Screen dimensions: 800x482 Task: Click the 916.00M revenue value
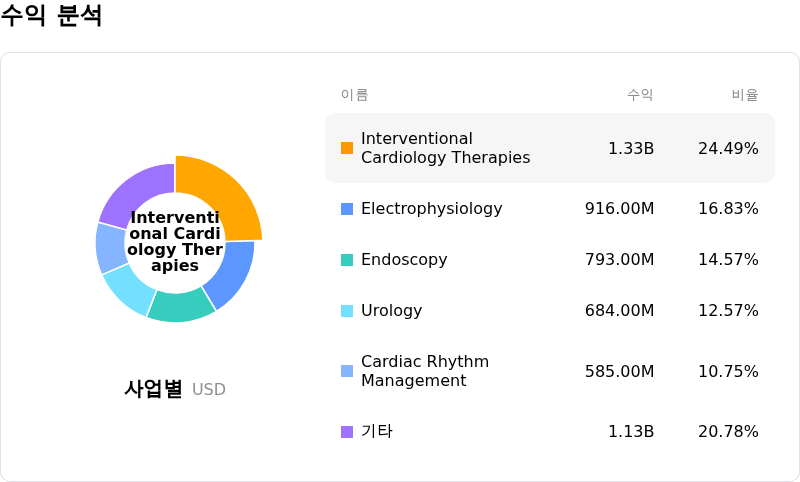619,209
